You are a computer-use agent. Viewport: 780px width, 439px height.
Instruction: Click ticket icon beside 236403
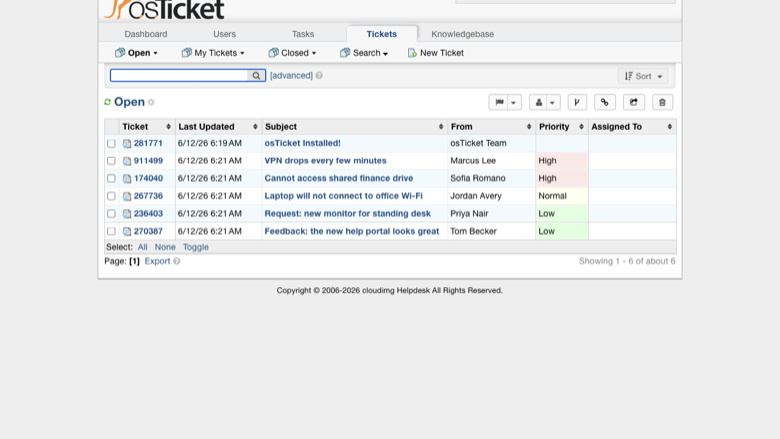127,214
